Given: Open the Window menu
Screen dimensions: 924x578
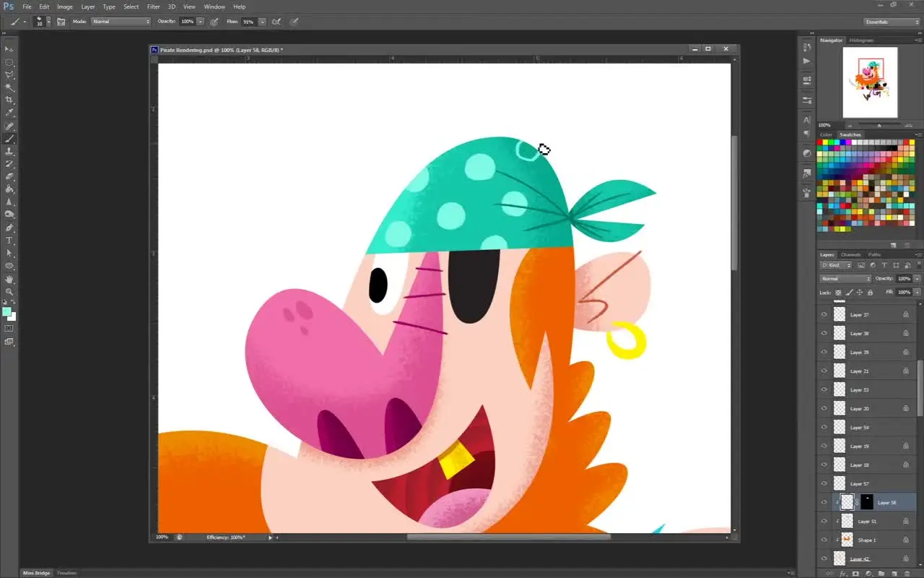Looking at the screenshot, I should point(214,7).
